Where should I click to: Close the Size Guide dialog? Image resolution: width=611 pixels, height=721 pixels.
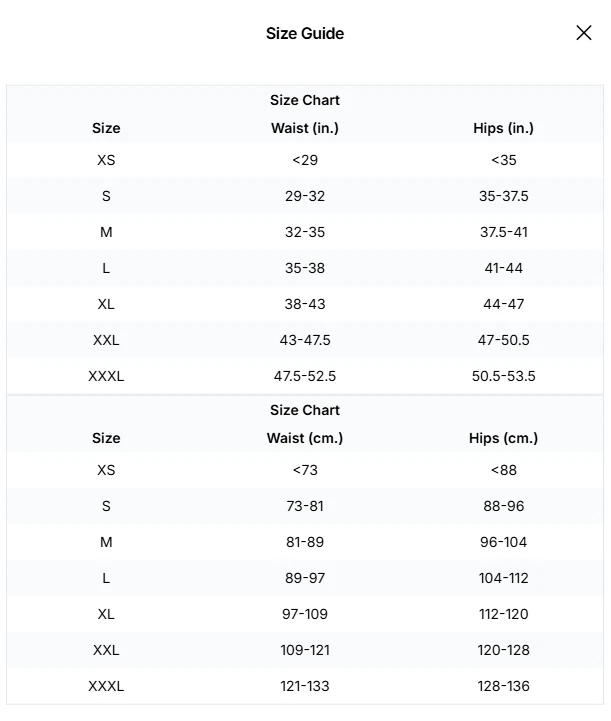(584, 33)
